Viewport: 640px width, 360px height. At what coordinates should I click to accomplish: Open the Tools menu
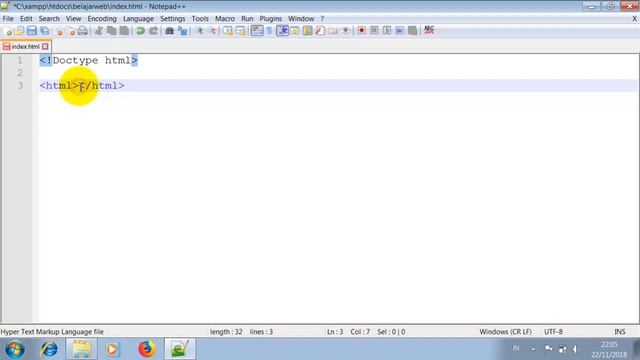pos(200,19)
